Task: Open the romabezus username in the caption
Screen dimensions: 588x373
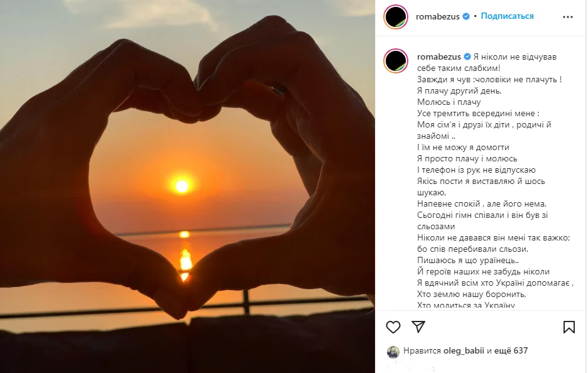Action: click(x=438, y=57)
